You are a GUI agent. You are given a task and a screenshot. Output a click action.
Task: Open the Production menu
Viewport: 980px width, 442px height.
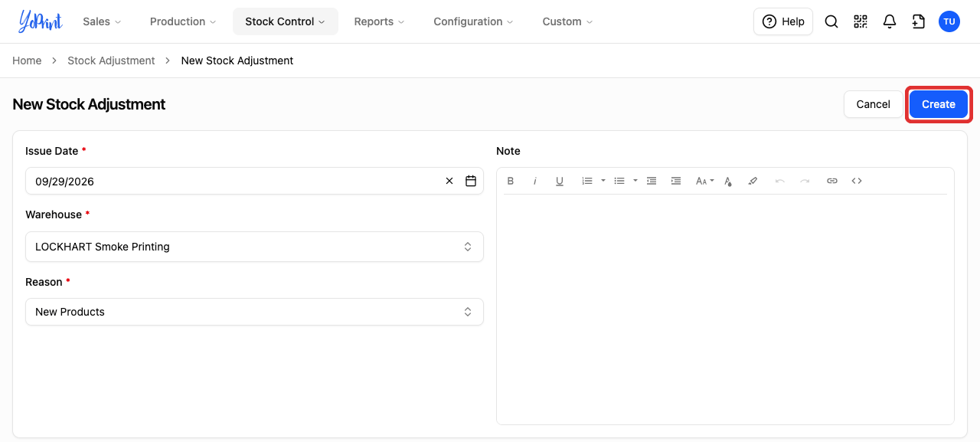click(183, 21)
